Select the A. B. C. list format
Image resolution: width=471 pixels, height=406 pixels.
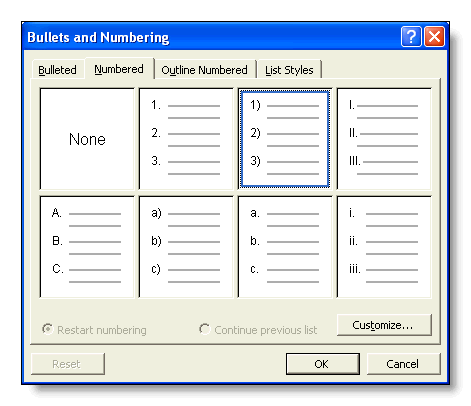click(x=87, y=247)
